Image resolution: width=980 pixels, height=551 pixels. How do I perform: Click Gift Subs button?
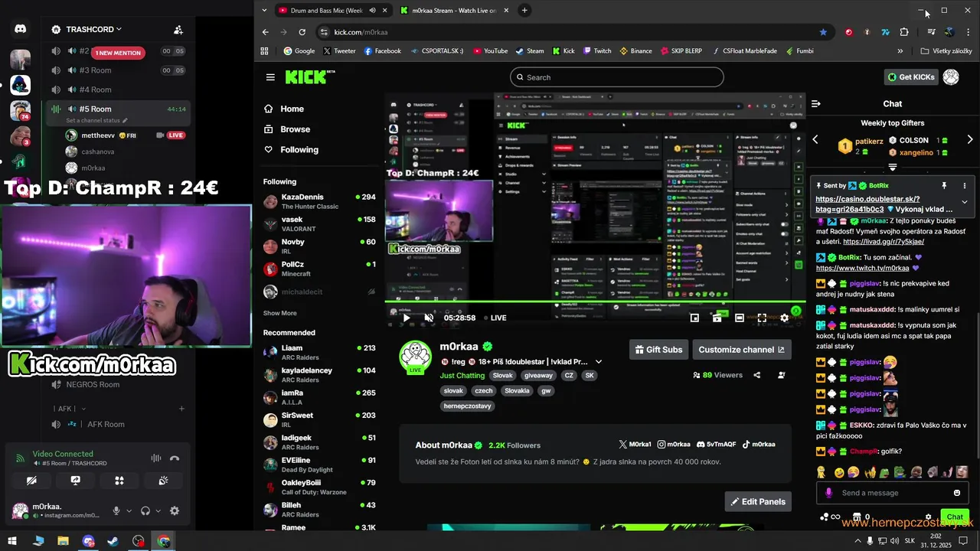coord(658,350)
